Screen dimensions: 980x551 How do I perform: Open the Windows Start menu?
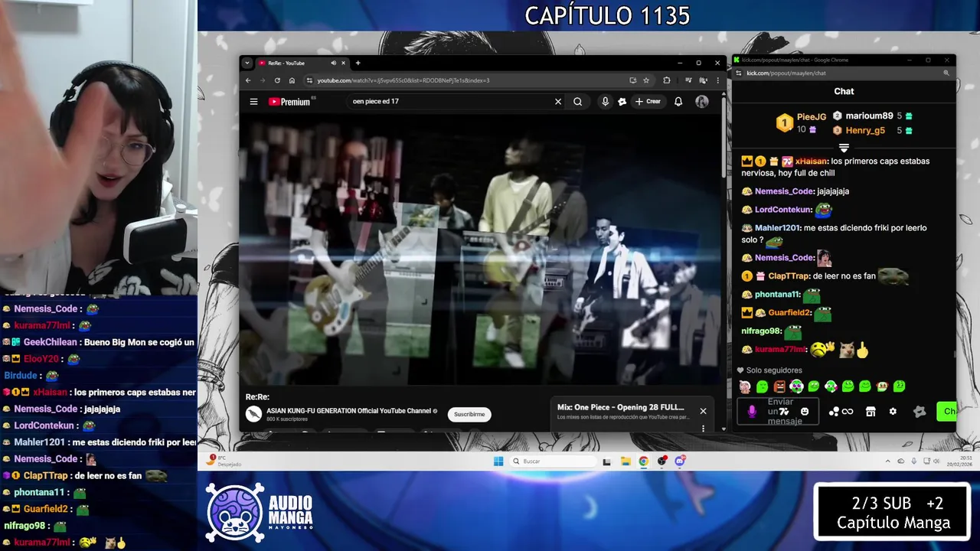(x=498, y=461)
